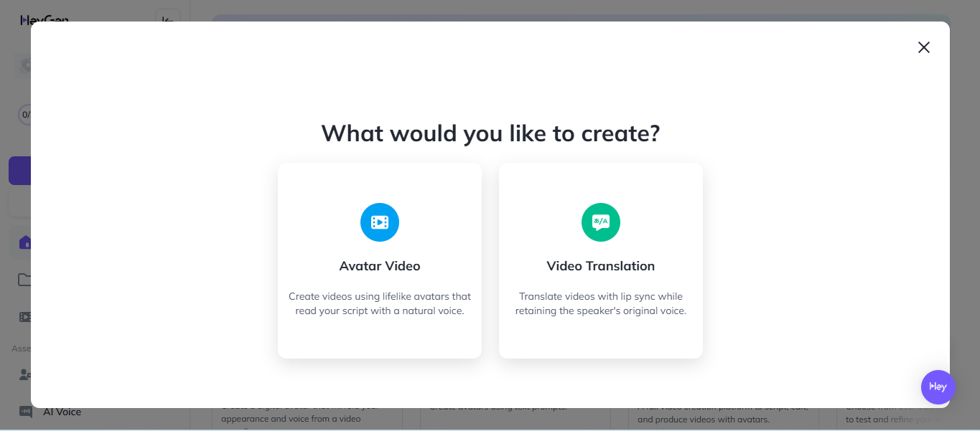Click the green Video Translation icon
This screenshot has width=980, height=431.
(601, 222)
